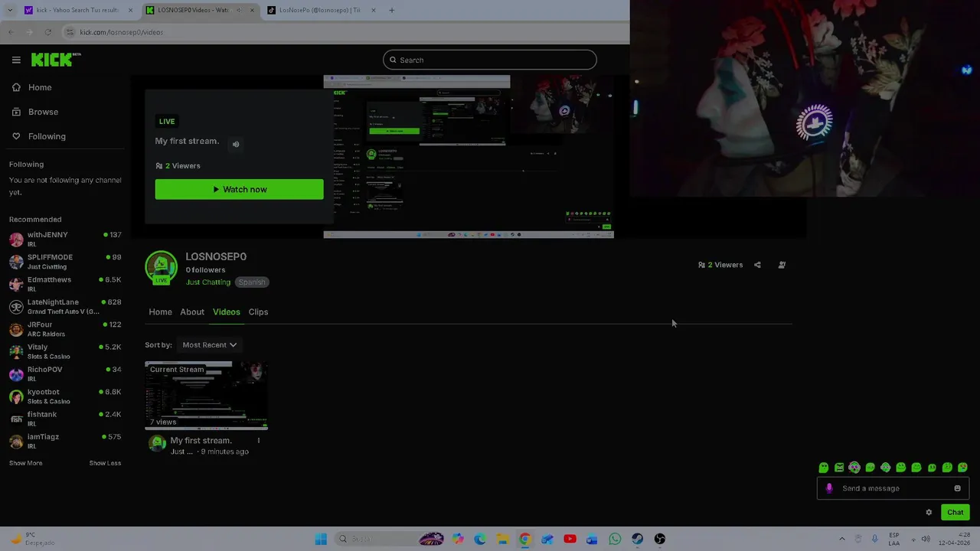Click the purple microphone icon in chat box
The image size is (980, 551).
click(829, 488)
